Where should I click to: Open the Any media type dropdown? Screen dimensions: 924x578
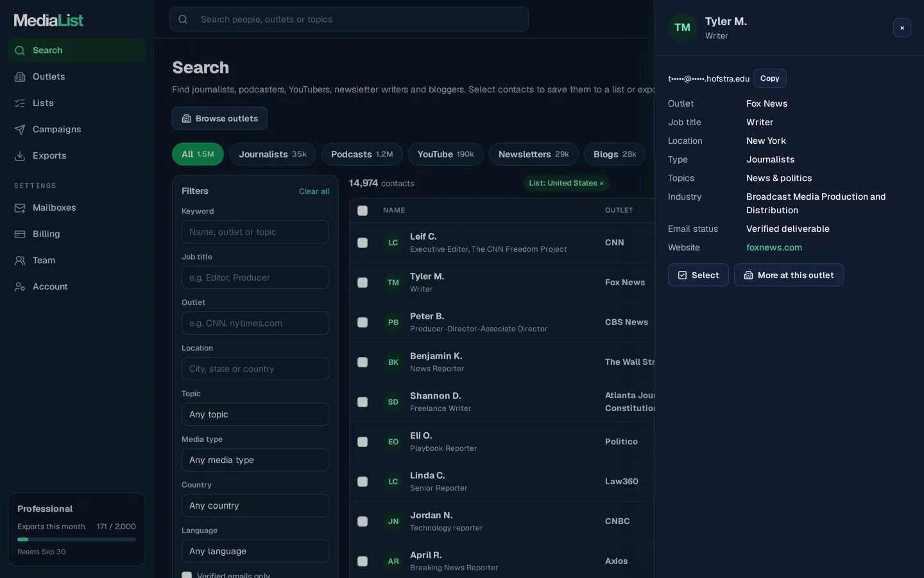pos(255,460)
